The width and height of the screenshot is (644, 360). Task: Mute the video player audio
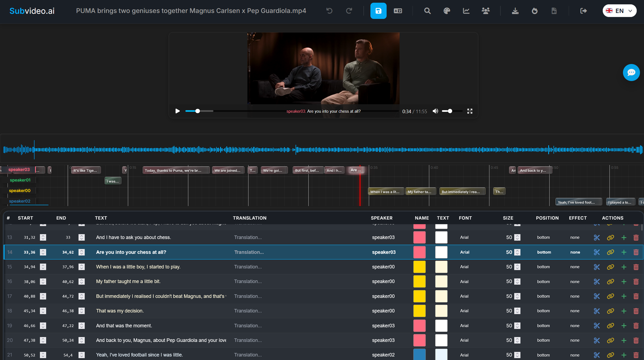point(435,111)
